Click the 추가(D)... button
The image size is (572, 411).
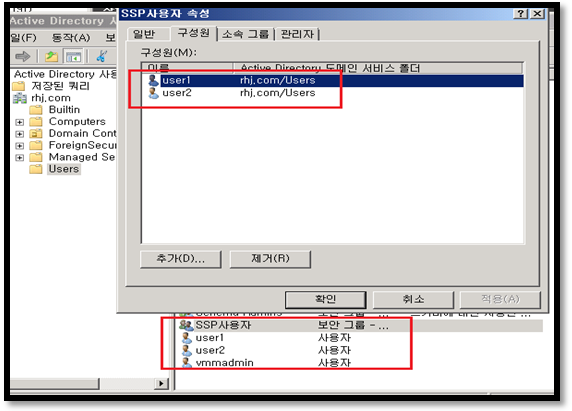pos(181,259)
